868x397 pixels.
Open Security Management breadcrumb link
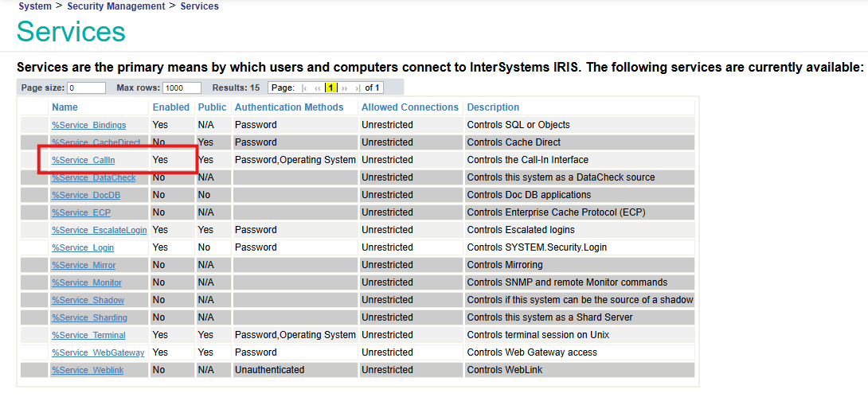[116, 6]
